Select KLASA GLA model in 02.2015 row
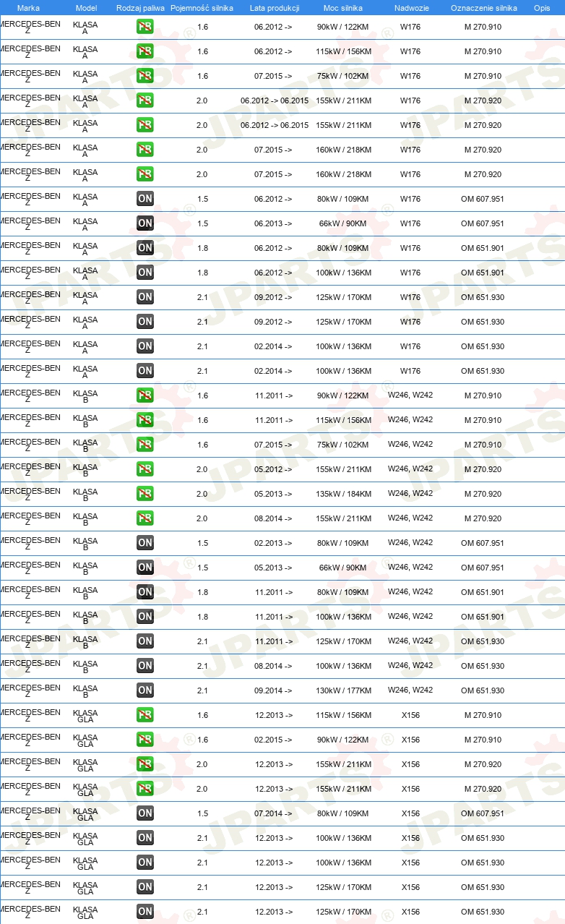 85,740
